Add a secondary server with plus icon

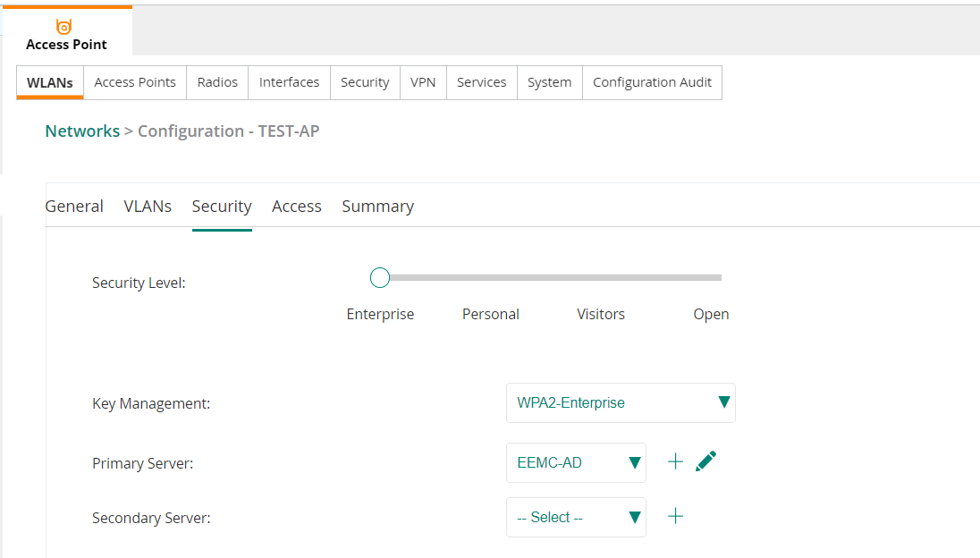[675, 516]
